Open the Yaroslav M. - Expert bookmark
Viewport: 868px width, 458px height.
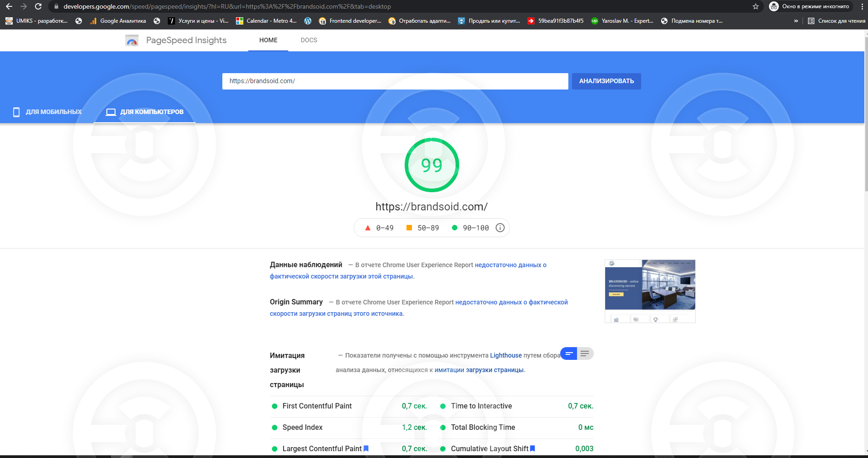click(622, 21)
